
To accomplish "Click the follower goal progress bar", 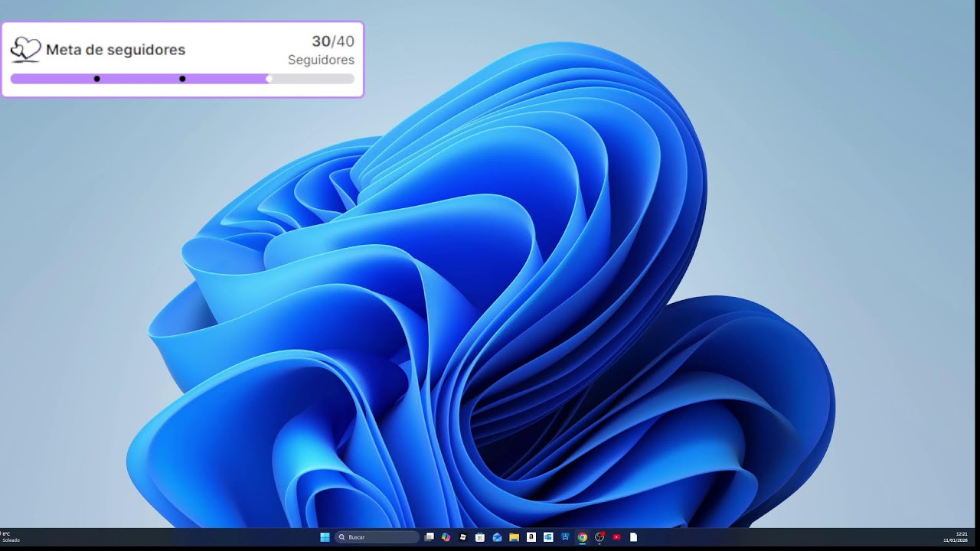I will coord(182,78).
